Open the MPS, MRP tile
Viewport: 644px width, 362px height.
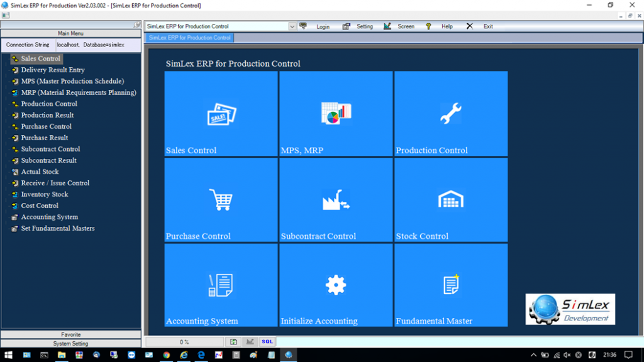(x=335, y=113)
